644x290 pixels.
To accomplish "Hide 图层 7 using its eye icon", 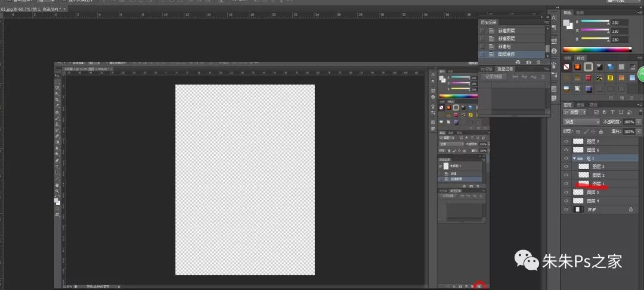I will coord(566,142).
